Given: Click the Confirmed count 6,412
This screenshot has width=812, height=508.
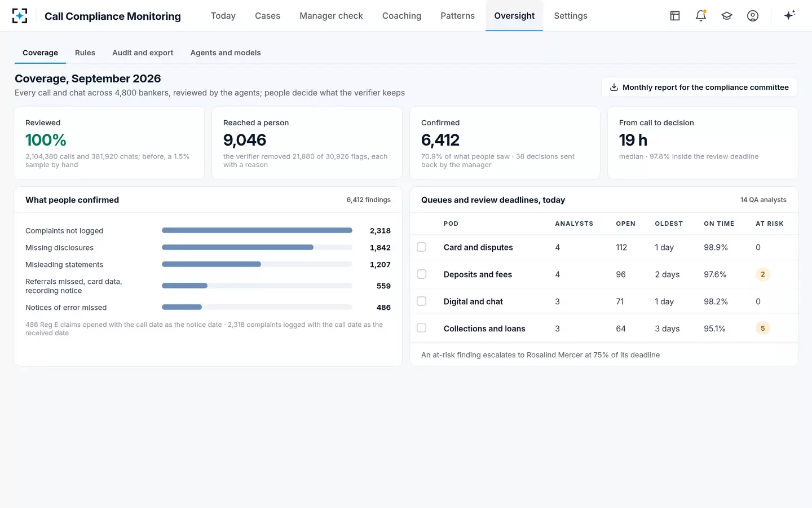Looking at the screenshot, I should coord(440,140).
